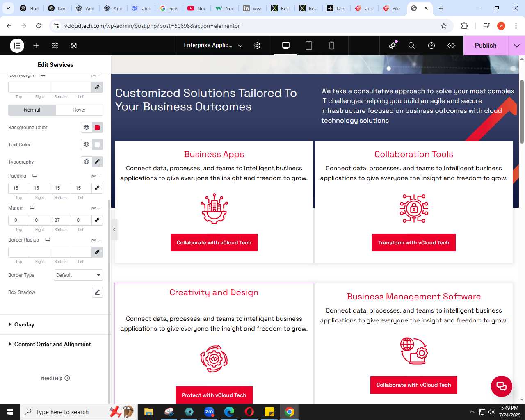This screenshot has height=420, width=525.
Task: Open the Windows Start menu
Action: [10, 412]
